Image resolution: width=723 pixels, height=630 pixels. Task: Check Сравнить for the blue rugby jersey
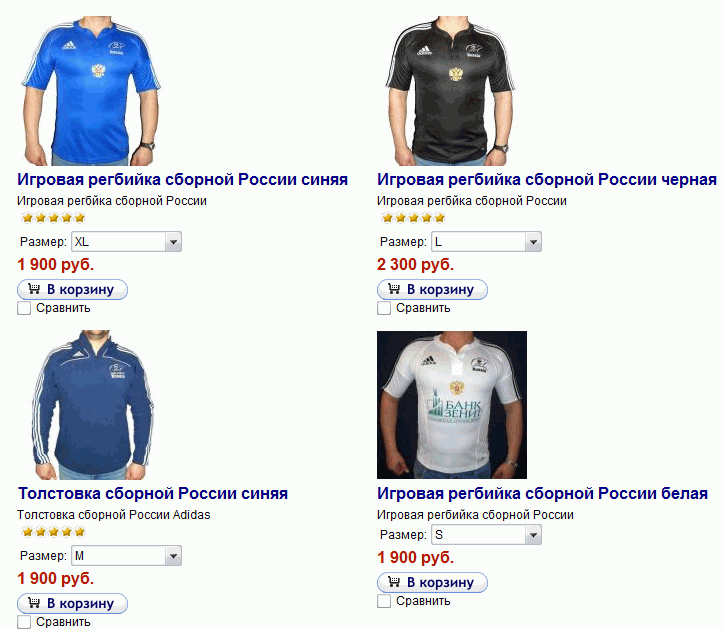[24, 308]
